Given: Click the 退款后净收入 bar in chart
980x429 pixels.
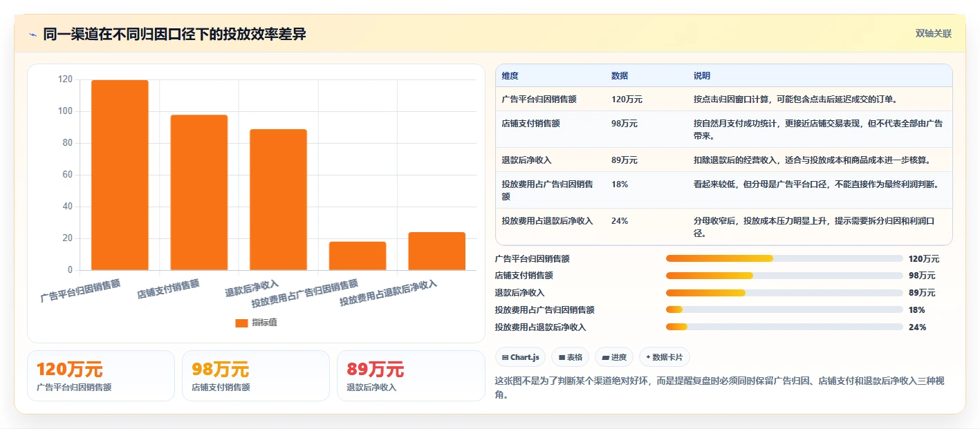Looking at the screenshot, I should tap(278, 200).
